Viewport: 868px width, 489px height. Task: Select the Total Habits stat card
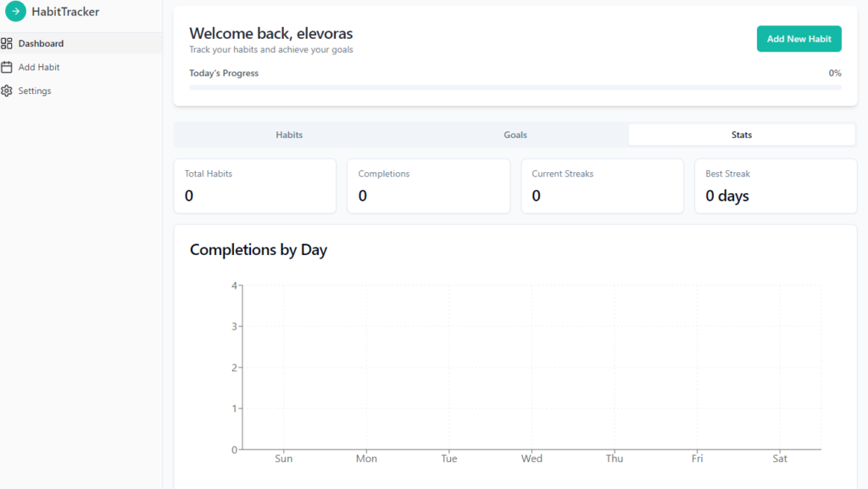coord(254,186)
